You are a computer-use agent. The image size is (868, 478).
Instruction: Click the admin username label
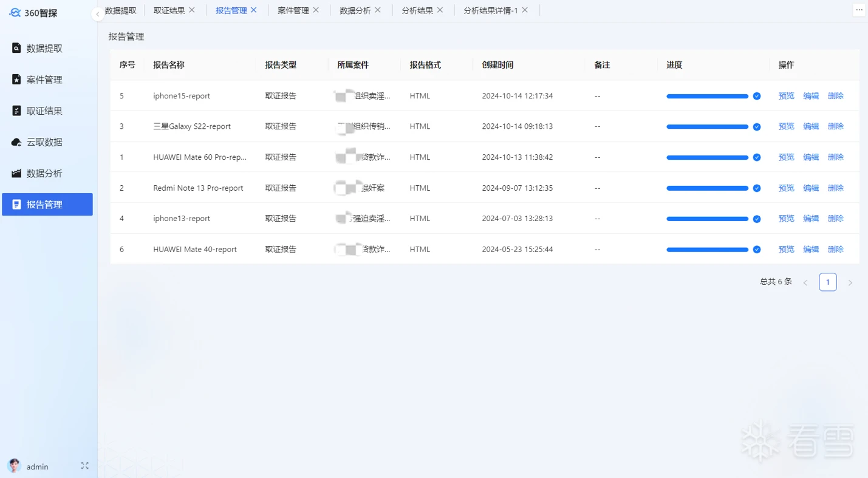(38, 466)
